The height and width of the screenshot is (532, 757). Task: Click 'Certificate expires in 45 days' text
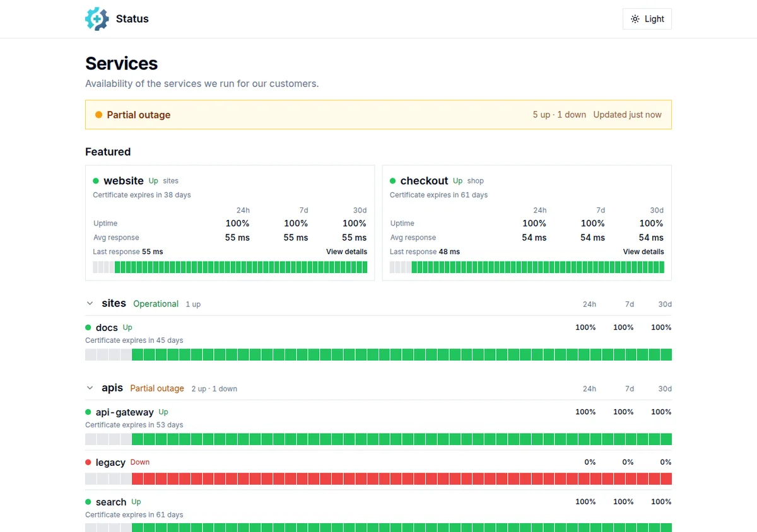[x=134, y=340]
